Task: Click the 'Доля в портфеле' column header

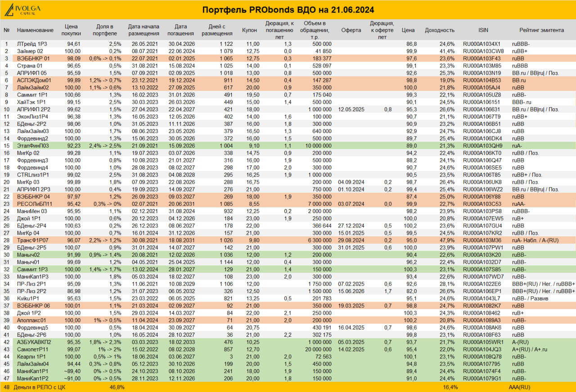Action: click(x=105, y=30)
